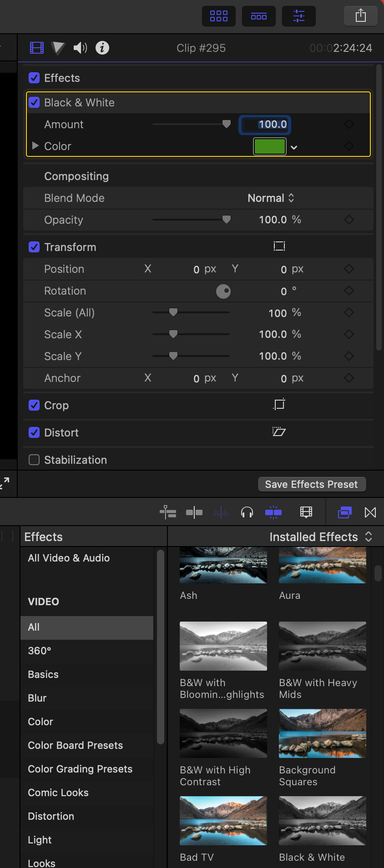384x868 pixels.
Task: Uncheck the Transform checkbox
Action: click(34, 247)
